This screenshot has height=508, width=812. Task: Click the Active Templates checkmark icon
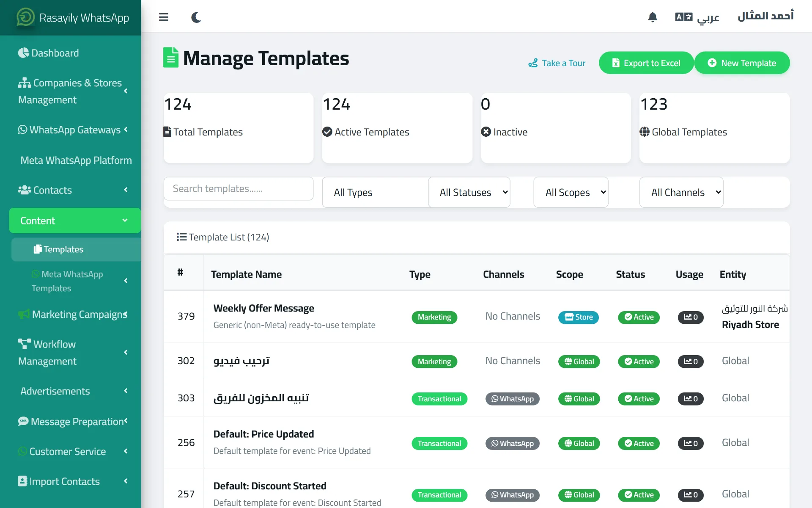coord(327,132)
